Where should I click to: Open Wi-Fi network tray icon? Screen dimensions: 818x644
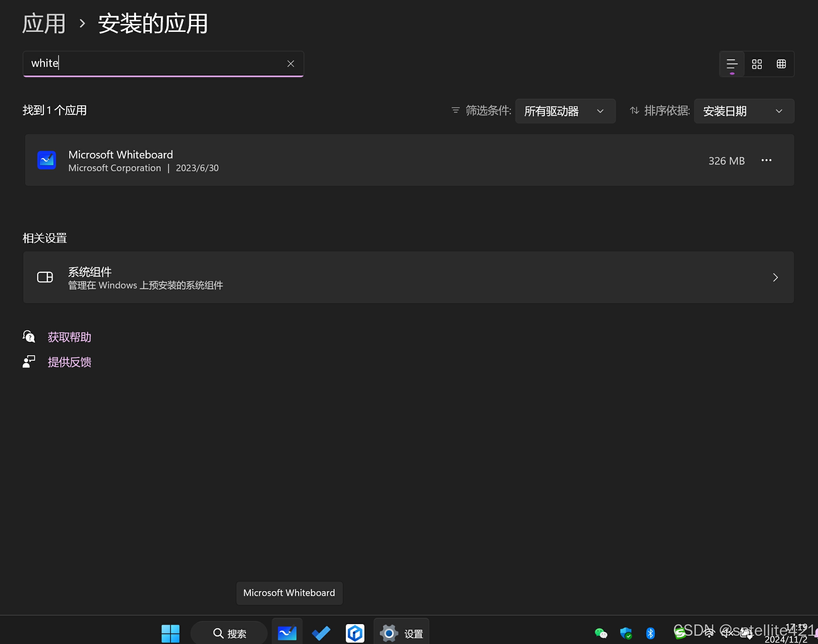pyautogui.click(x=709, y=633)
